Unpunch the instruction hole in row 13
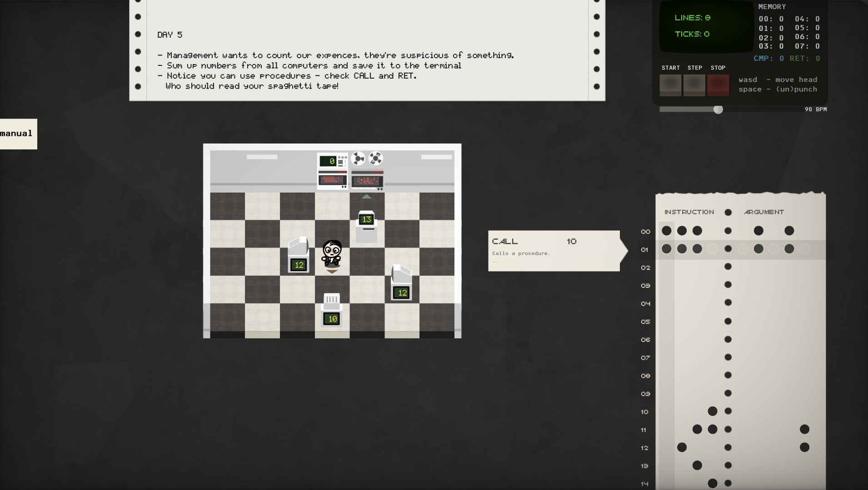This screenshot has height=490, width=868. click(x=698, y=465)
